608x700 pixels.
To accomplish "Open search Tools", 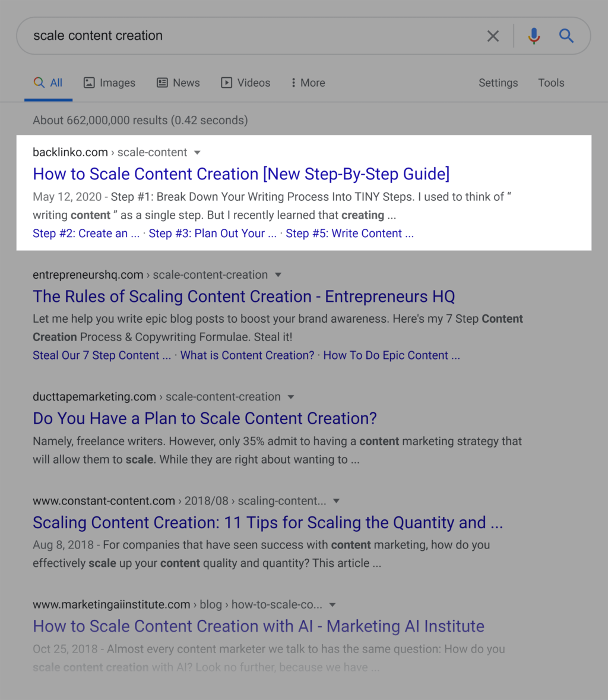I will [551, 83].
